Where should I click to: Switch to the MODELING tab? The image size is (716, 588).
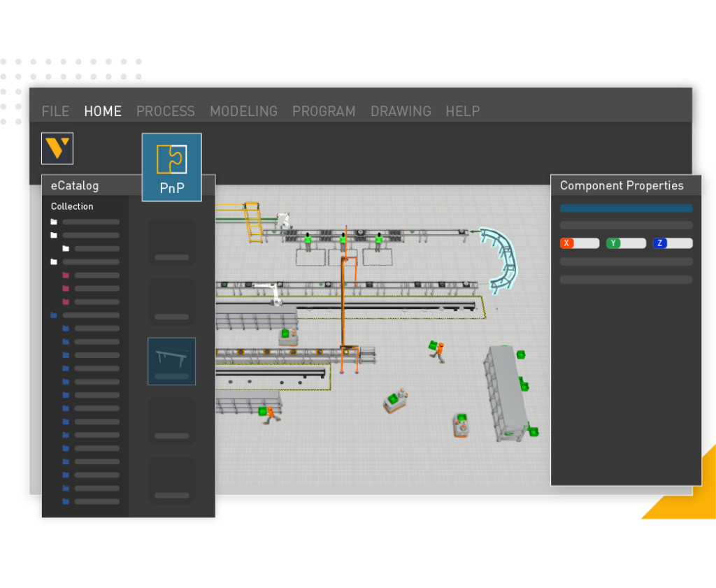(243, 111)
